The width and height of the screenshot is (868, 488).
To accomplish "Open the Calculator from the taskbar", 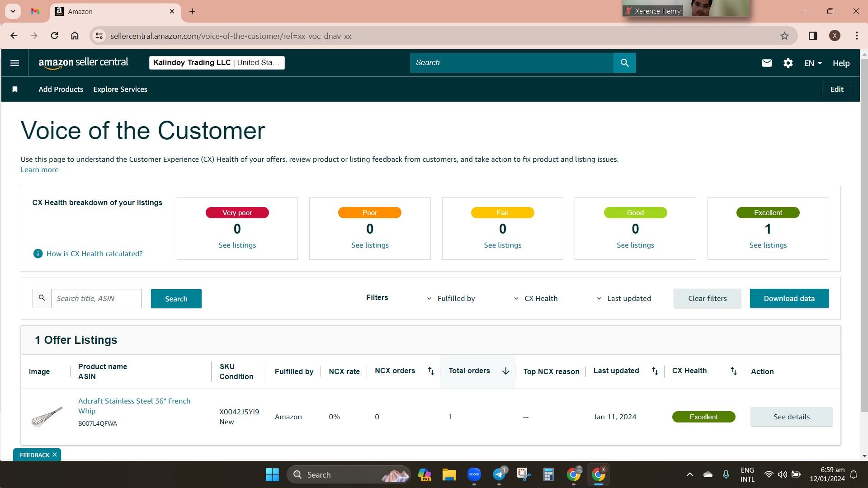I will 548,474.
